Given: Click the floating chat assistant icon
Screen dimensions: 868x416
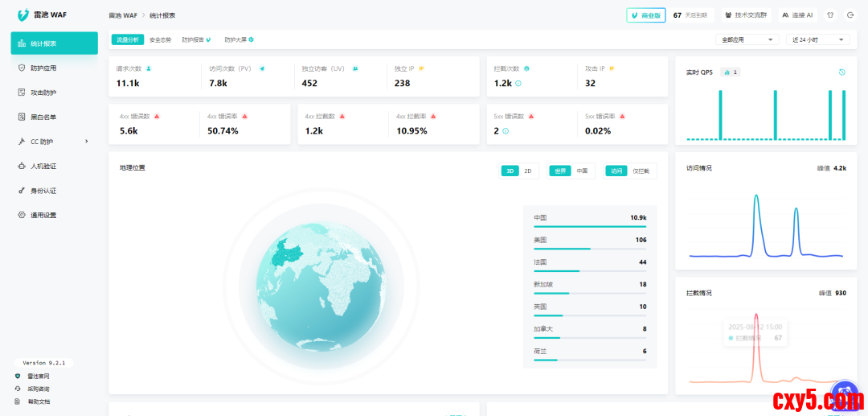Looking at the screenshot, I should (x=843, y=393).
